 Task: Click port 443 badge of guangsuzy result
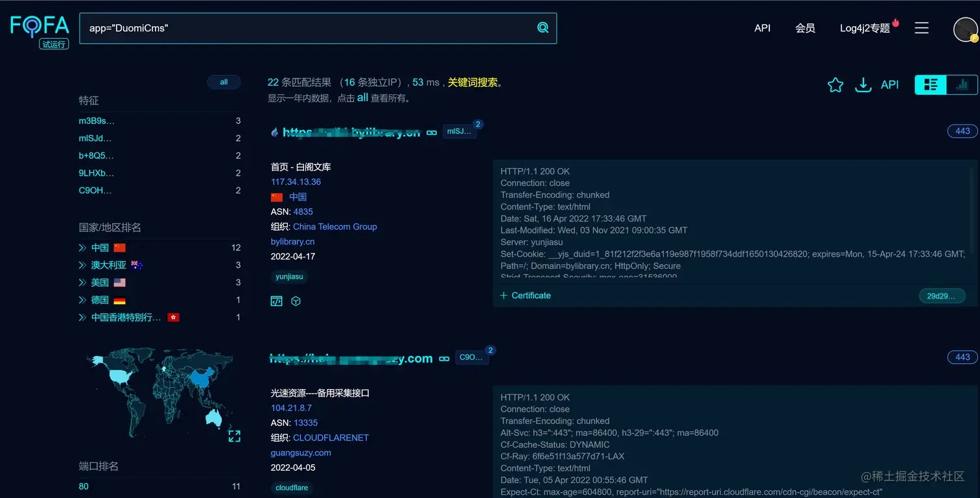point(962,357)
